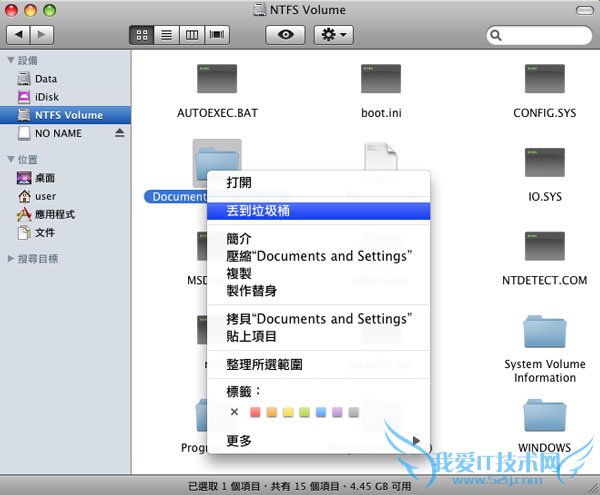Expand the 搜尋目標 sidebar section
The height and width of the screenshot is (495, 600).
[x=10, y=258]
